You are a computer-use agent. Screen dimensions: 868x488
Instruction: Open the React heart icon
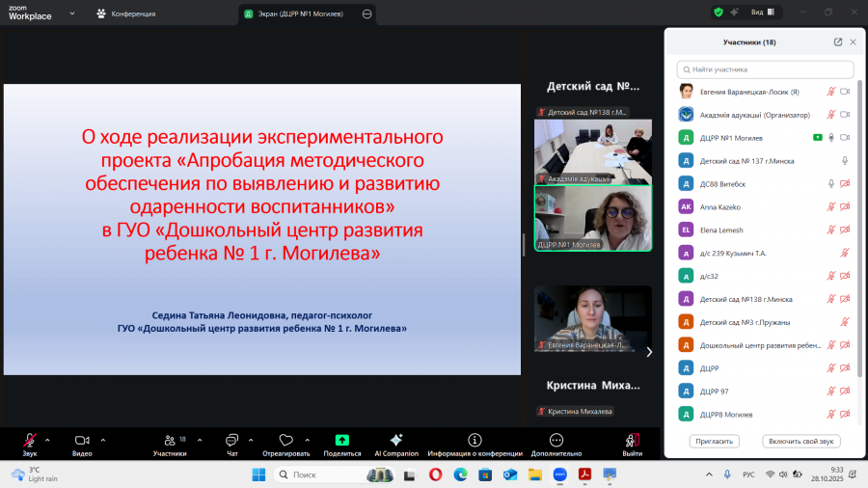tap(285, 440)
